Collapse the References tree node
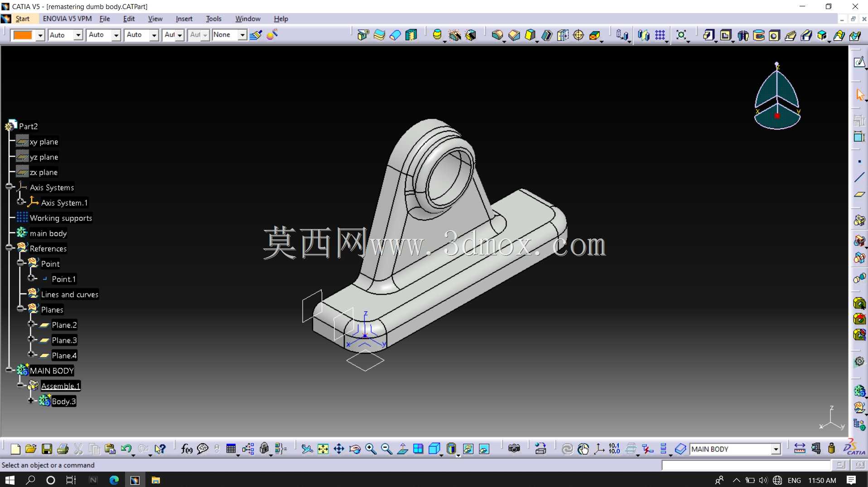The width and height of the screenshot is (868, 487). point(9,247)
